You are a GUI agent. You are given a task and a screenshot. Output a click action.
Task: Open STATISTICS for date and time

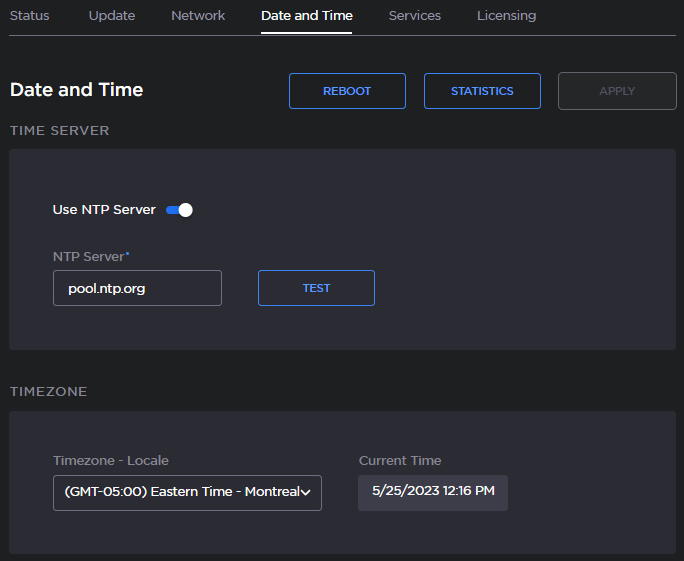point(482,91)
